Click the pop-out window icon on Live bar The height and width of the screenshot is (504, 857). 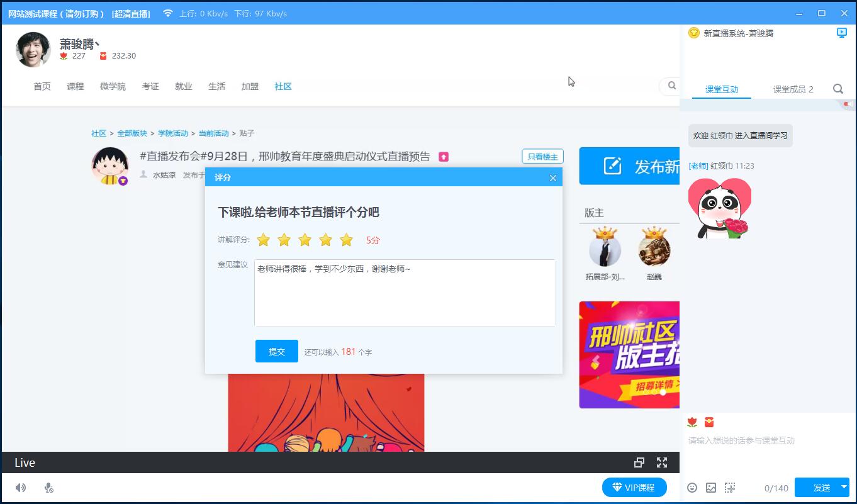pos(639,462)
